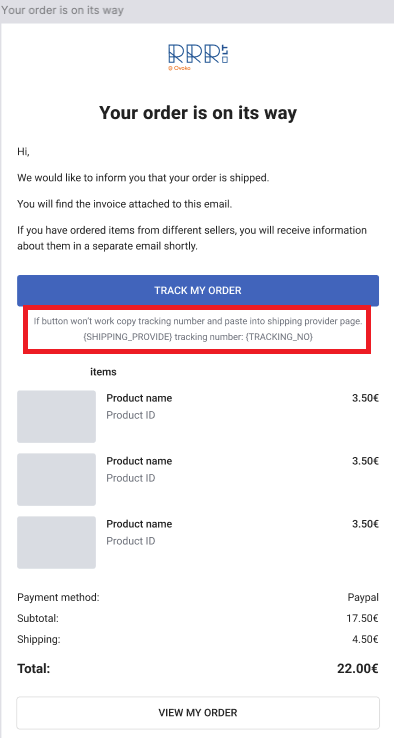394x738 pixels.
Task: Click the 17.50€ subtotal value
Action: pyautogui.click(x=362, y=619)
